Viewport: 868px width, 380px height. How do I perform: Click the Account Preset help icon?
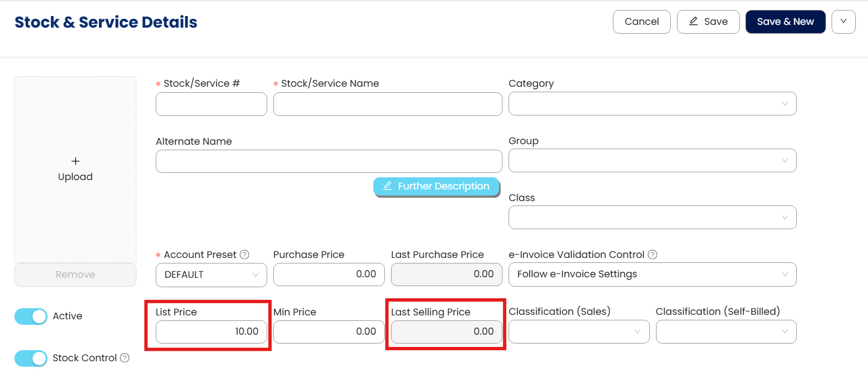245,255
